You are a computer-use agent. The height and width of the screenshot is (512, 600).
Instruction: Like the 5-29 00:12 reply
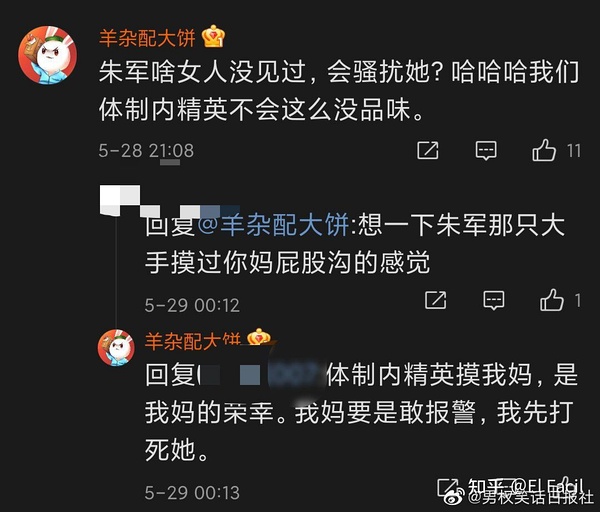point(551,300)
